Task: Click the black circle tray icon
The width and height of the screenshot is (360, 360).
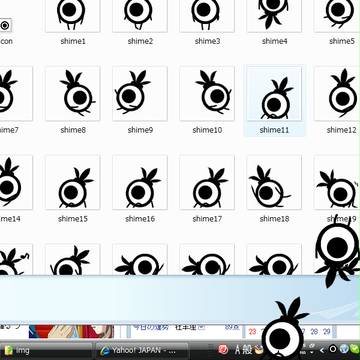Action: point(333,349)
